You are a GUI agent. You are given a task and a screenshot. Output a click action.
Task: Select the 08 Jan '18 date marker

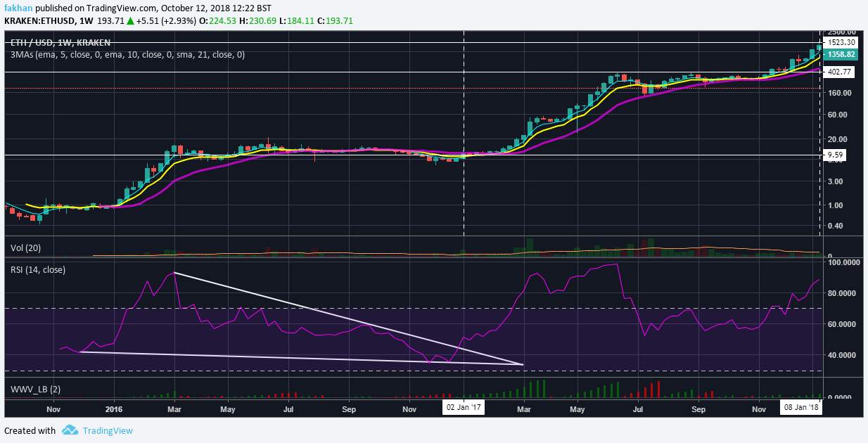(x=802, y=408)
